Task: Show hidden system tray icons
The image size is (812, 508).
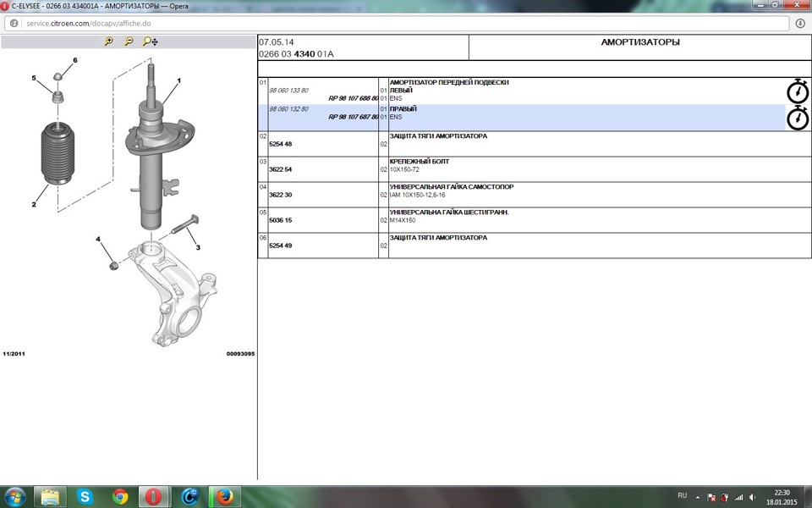Action: 698,497
